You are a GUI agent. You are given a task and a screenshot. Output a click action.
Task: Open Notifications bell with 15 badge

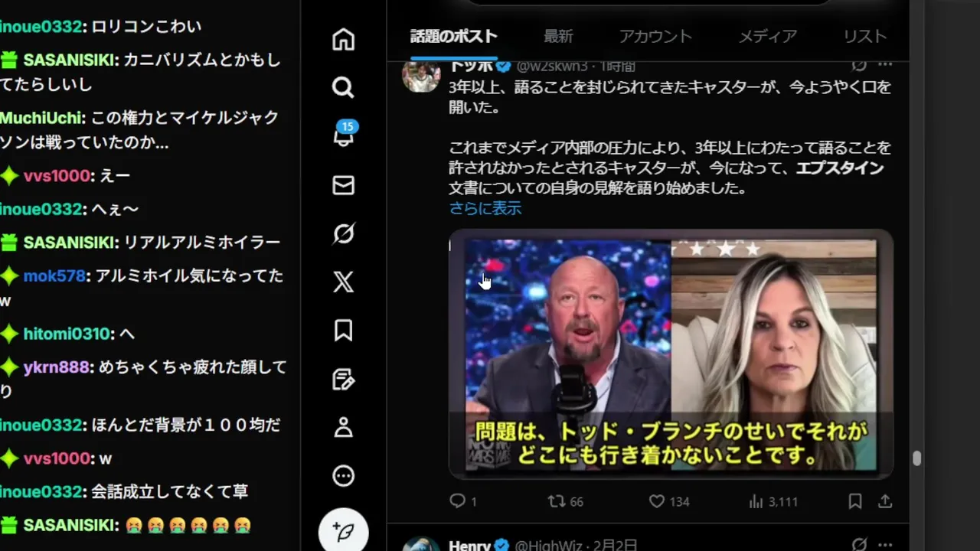[344, 135]
